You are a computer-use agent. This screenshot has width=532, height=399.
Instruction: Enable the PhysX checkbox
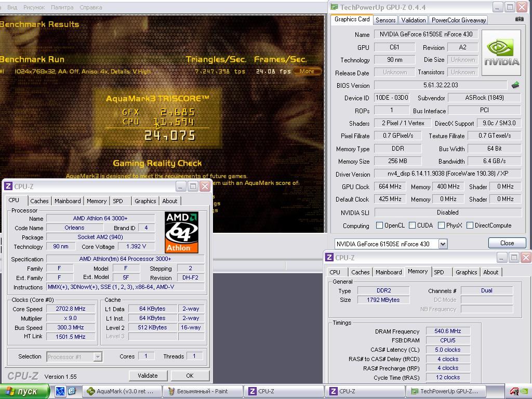point(442,225)
